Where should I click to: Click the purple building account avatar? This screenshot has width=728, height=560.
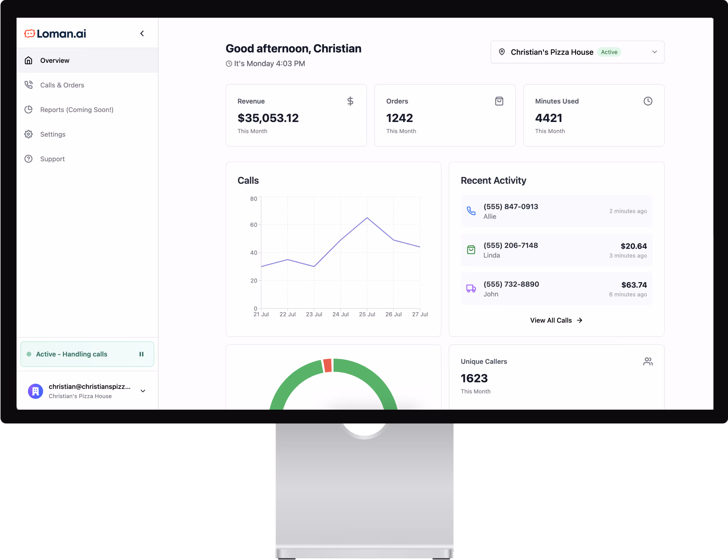pyautogui.click(x=36, y=391)
